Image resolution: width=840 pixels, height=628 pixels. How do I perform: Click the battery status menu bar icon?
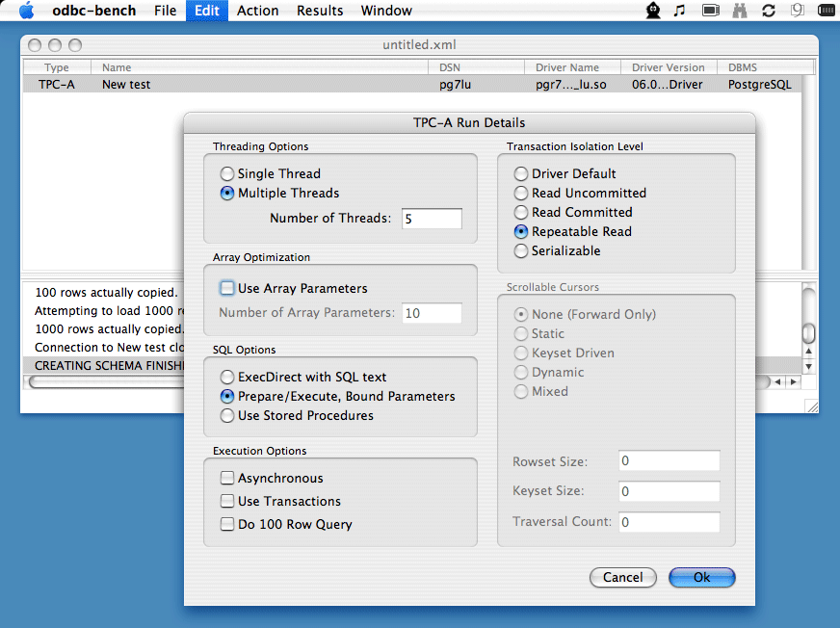(x=826, y=11)
